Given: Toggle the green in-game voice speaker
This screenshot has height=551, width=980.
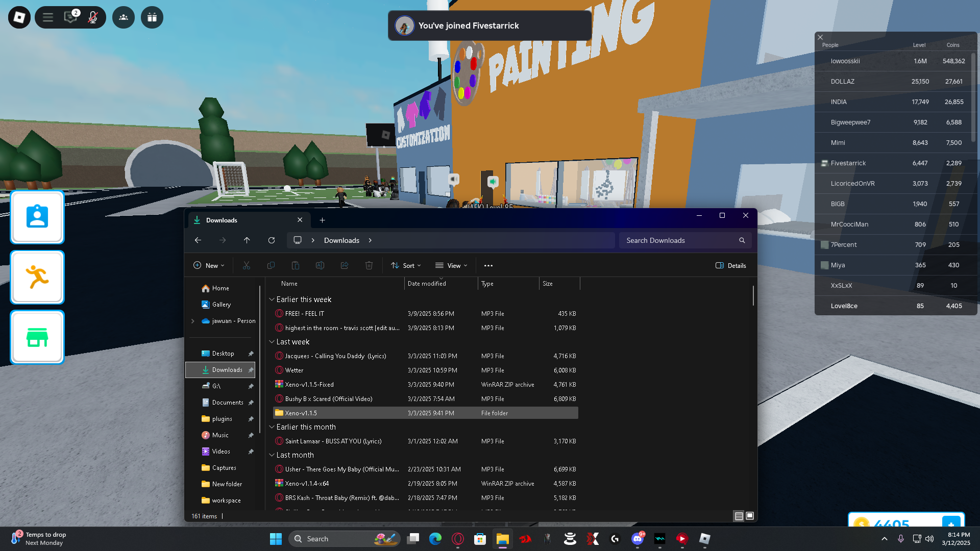Looking at the screenshot, I should (x=493, y=181).
